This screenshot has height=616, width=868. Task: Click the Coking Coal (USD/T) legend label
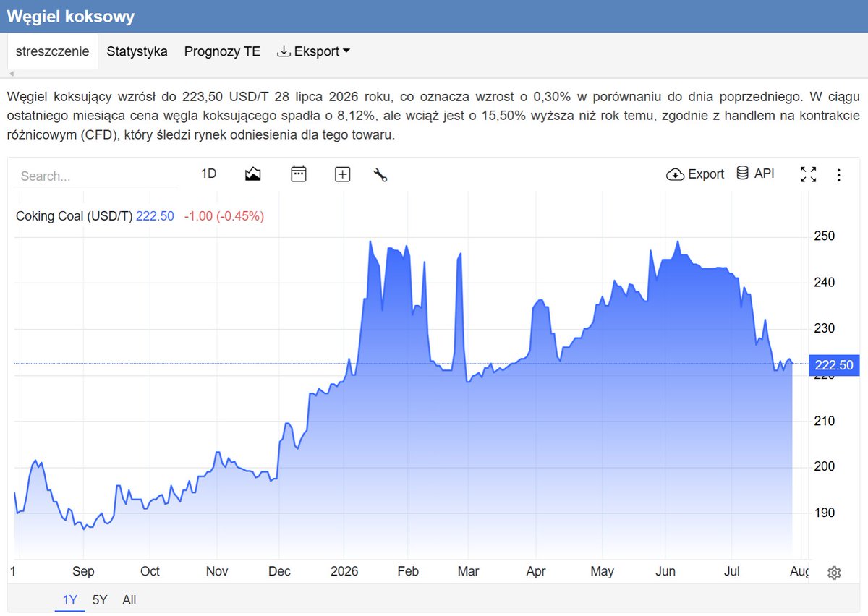(x=74, y=215)
